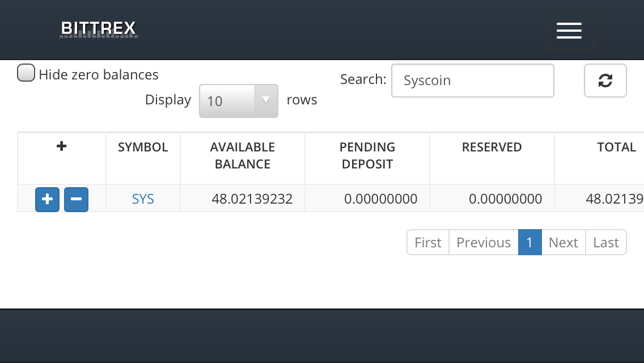This screenshot has height=363, width=644.
Task: Go to Last page
Action: pyautogui.click(x=606, y=243)
